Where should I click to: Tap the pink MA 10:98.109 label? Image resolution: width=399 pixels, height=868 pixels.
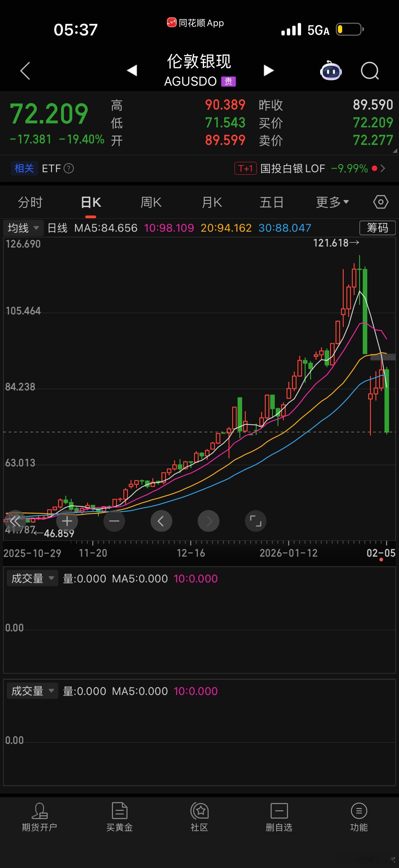169,228
